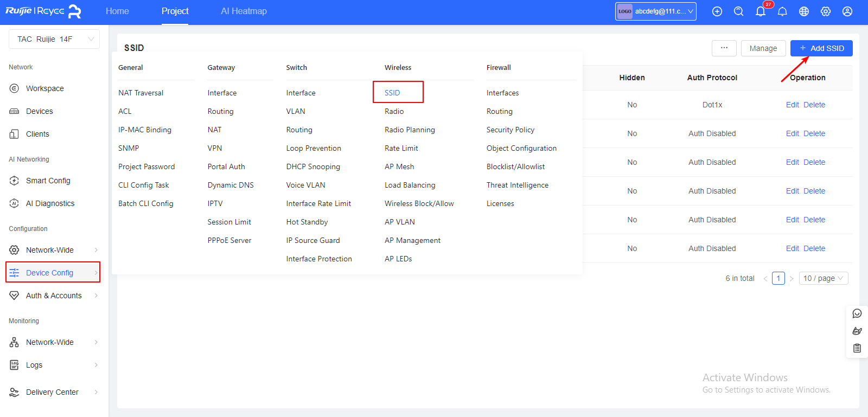Viewport: 868px width, 417px height.
Task: Open the TAC Ruijie 14F project dropdown
Action: click(x=54, y=39)
